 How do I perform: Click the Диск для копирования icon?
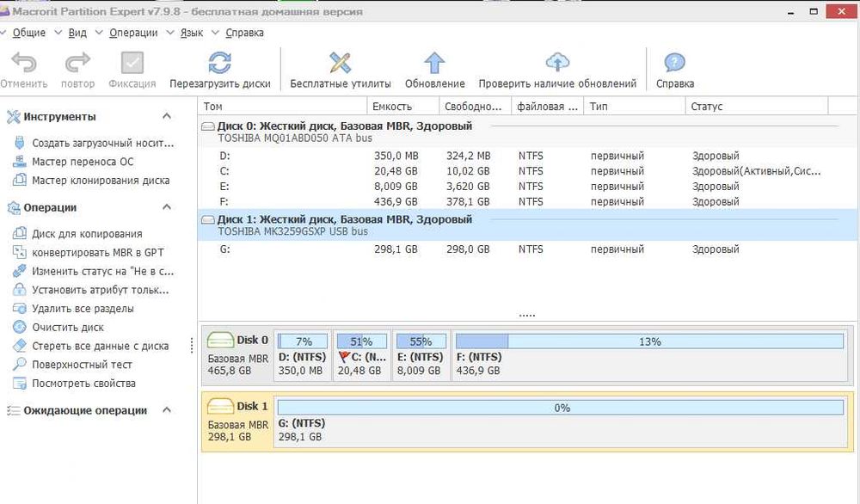coord(19,234)
